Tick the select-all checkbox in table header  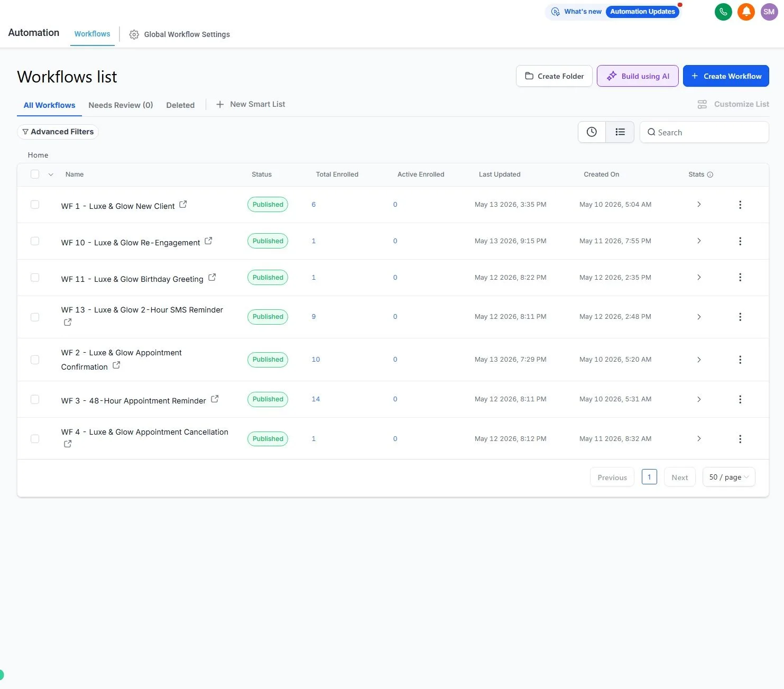pos(35,174)
